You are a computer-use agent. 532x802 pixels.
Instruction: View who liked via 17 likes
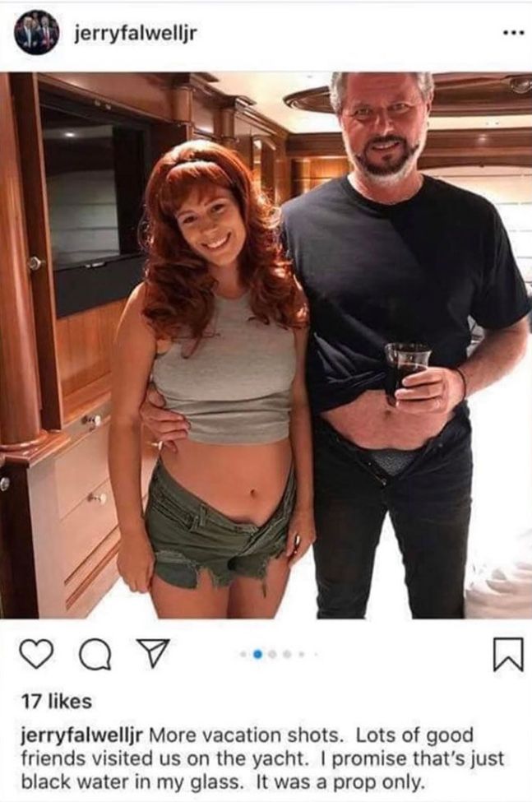click(x=56, y=701)
